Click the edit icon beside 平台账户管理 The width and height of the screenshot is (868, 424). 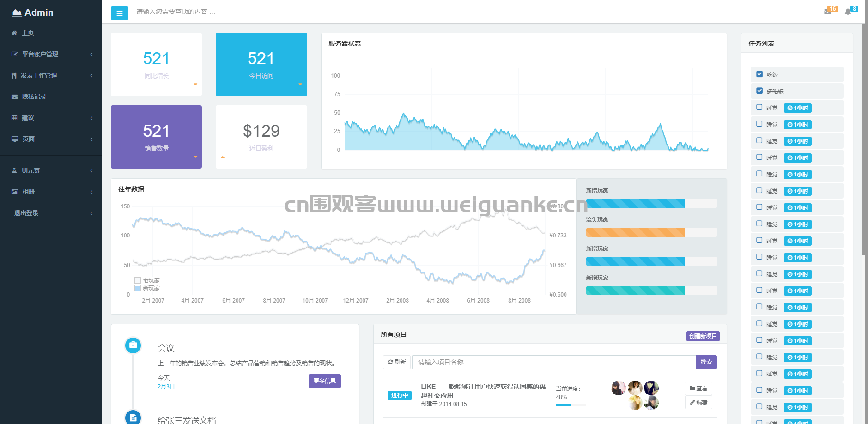coord(14,54)
